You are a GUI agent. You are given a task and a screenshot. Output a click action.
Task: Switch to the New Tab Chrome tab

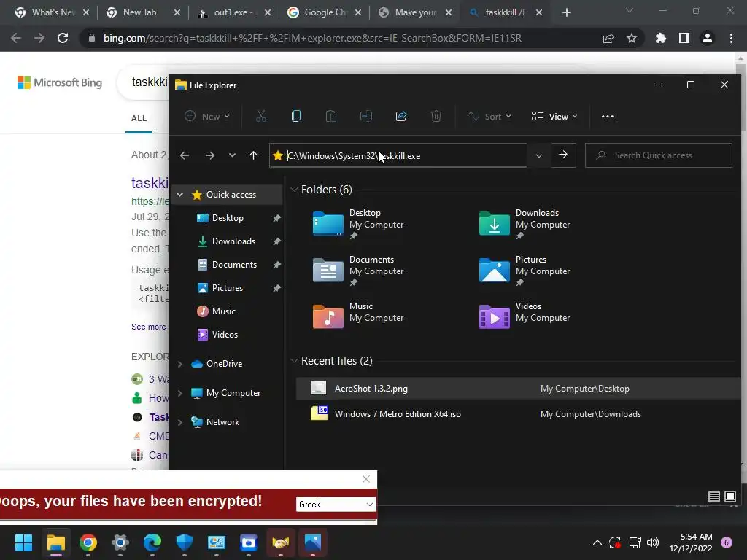click(144, 12)
